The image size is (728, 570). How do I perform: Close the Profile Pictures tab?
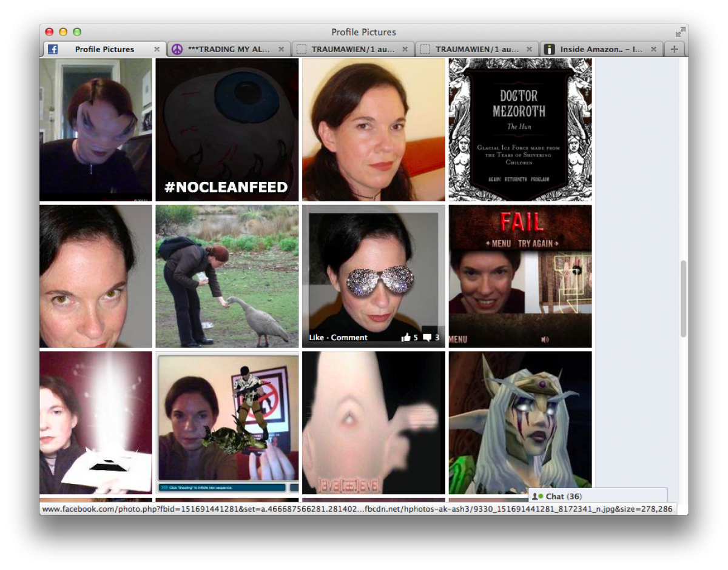click(157, 49)
